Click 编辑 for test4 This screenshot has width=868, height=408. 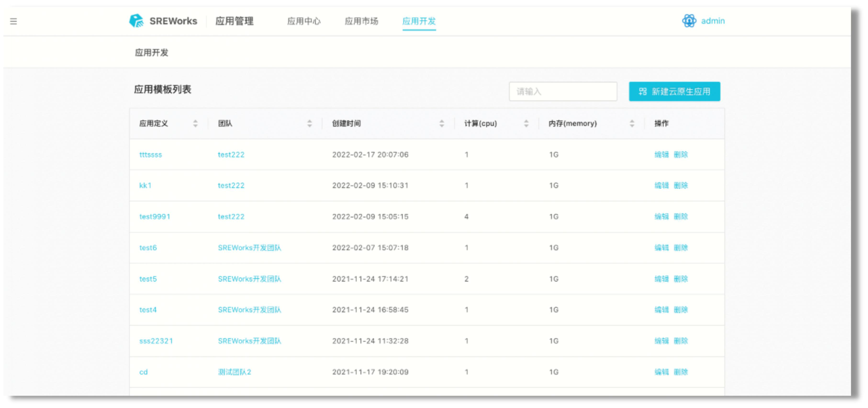[661, 310]
